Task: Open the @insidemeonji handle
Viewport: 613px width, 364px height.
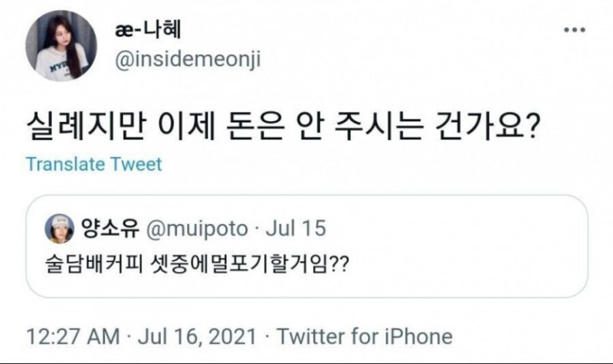Action: (187, 61)
